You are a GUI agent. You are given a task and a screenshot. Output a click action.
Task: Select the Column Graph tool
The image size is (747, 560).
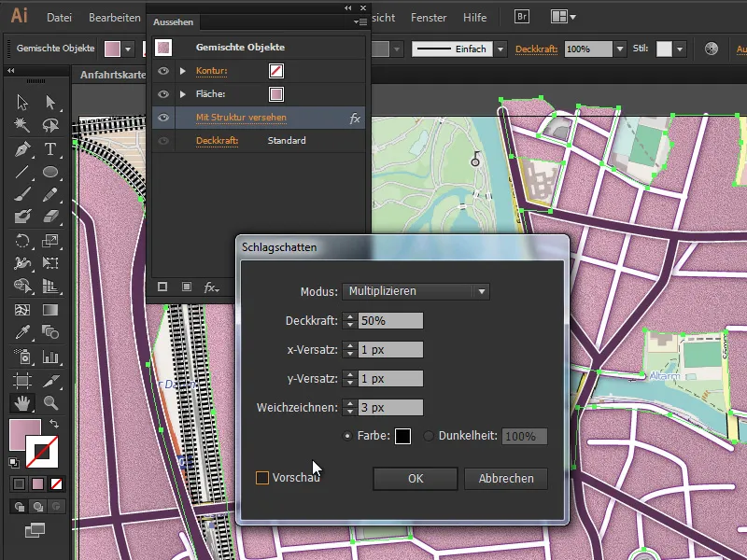pyautogui.click(x=50, y=357)
